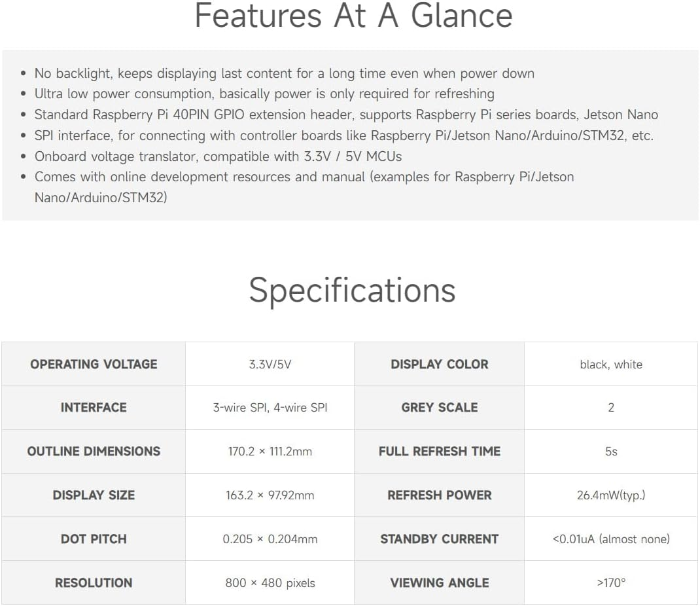Viewport: 700px width, 606px height.
Task: Click the VIEWING ANGLE label cell
Action: (x=439, y=582)
